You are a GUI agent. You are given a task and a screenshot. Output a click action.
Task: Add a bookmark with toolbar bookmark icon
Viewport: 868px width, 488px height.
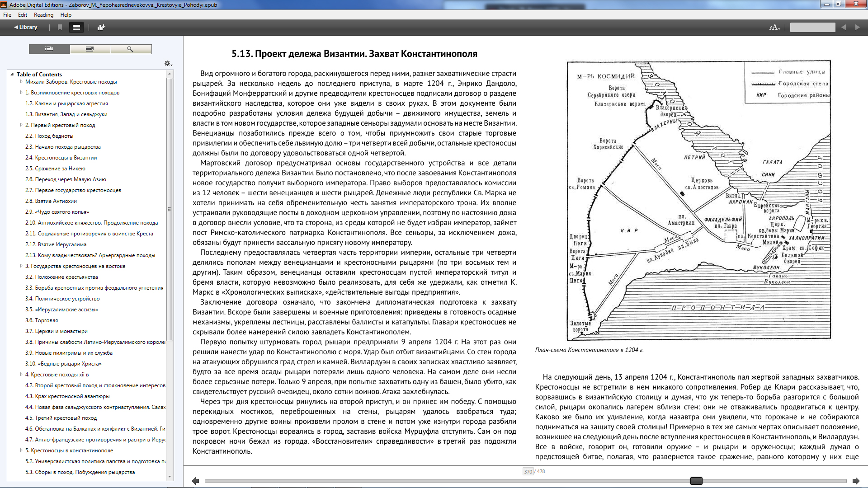[60, 27]
